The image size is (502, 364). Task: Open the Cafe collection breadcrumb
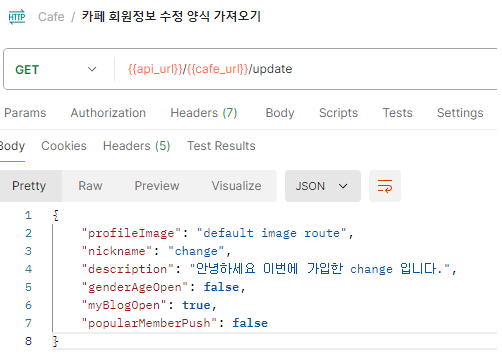51,17
